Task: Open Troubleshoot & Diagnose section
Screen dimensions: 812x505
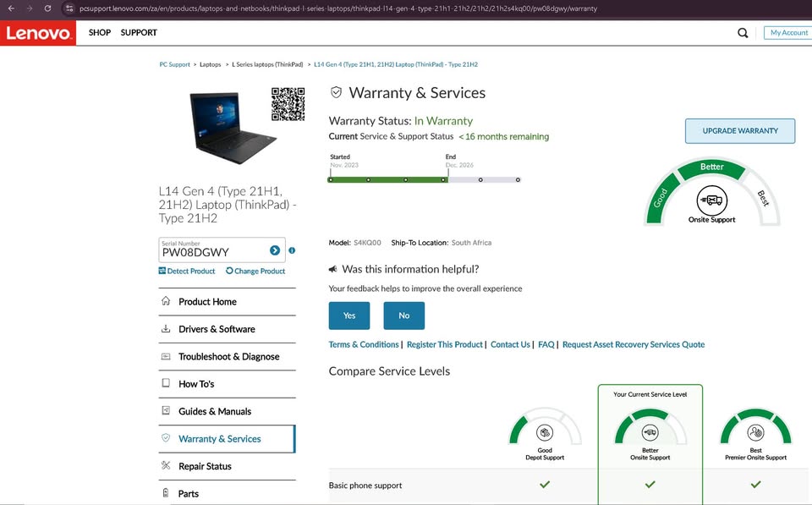Action: point(228,357)
